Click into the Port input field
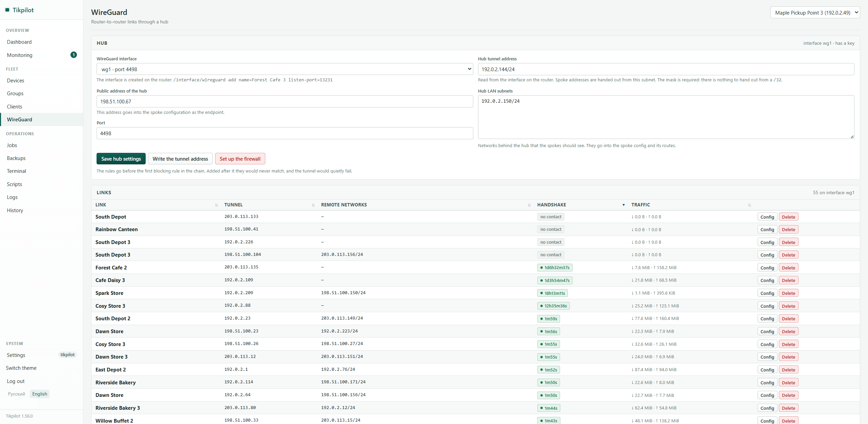This screenshot has width=868, height=424. click(x=285, y=133)
